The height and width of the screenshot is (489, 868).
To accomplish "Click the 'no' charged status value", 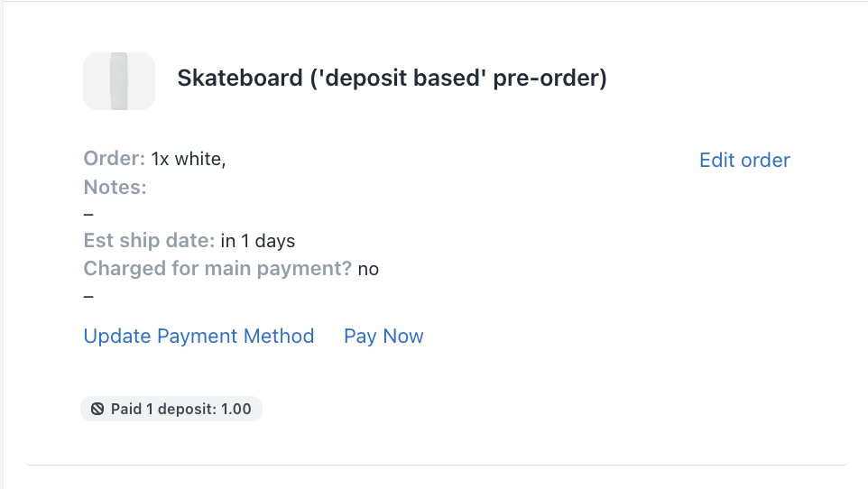I will [368, 269].
